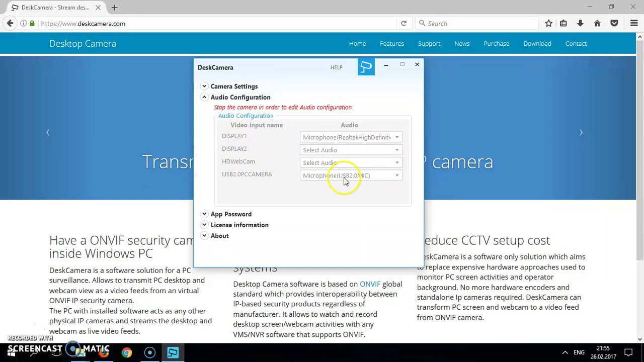644x362 pixels.
Task: Open the Support menu item
Action: coord(429,44)
